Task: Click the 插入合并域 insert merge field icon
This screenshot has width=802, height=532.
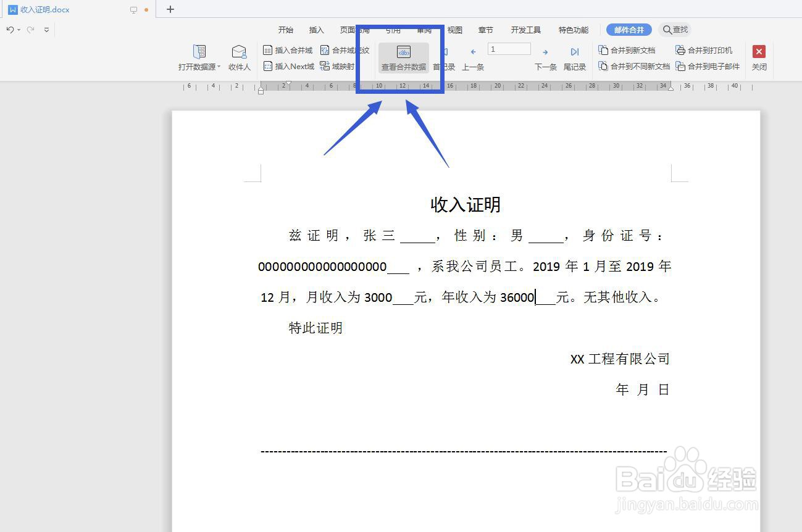Action: point(288,50)
